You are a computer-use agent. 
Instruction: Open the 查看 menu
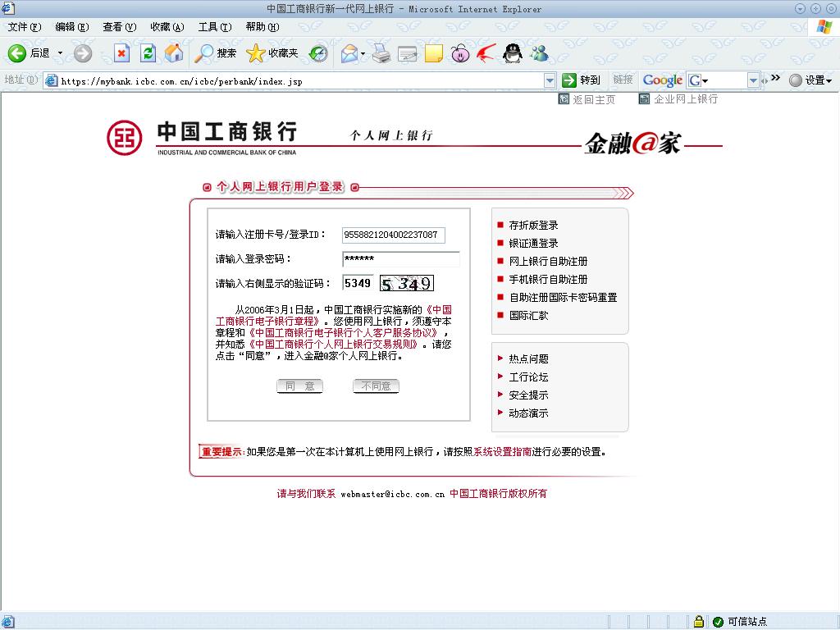[x=120, y=27]
